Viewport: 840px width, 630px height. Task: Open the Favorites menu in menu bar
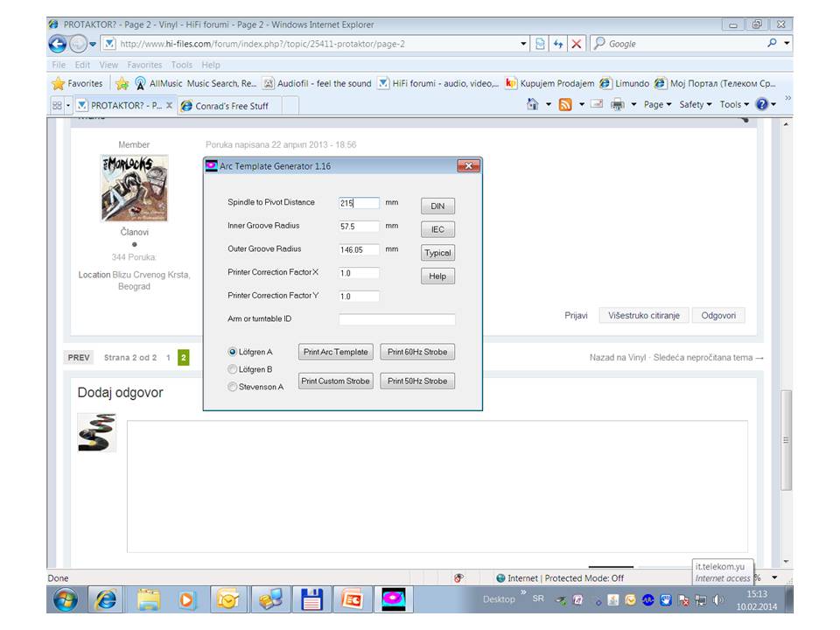144,65
